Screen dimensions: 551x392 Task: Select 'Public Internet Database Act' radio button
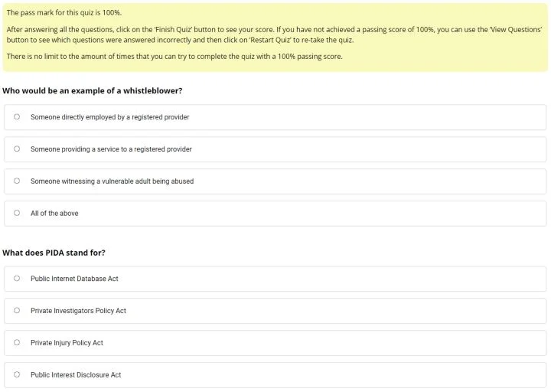[17, 279]
